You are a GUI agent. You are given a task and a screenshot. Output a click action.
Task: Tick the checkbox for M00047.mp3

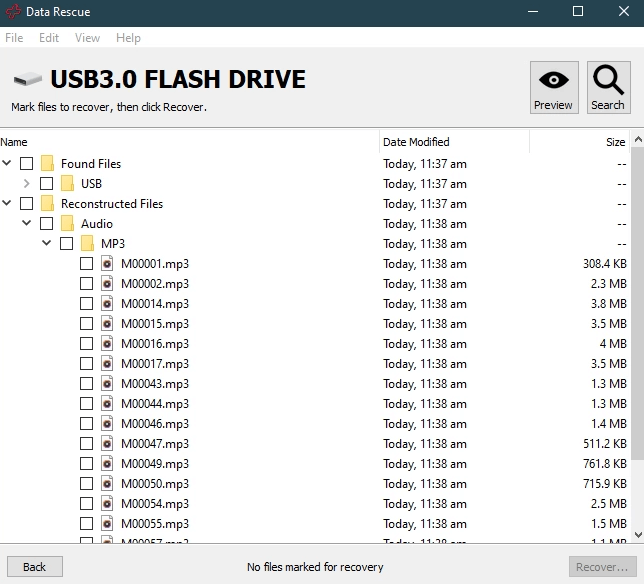click(x=86, y=444)
